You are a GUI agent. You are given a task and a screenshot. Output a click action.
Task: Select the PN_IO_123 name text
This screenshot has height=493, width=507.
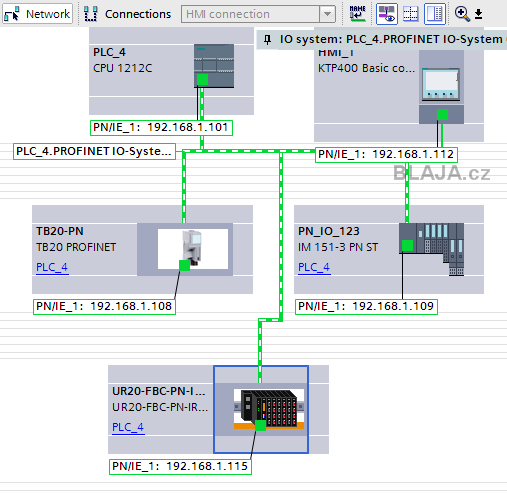point(329,231)
